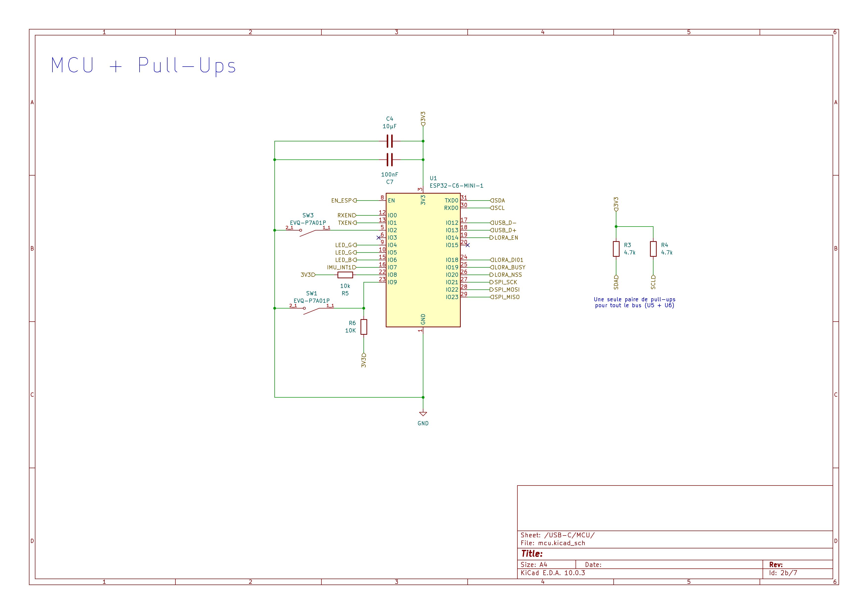
Task: Click the 'Rev:' field in title block
Action: click(776, 564)
